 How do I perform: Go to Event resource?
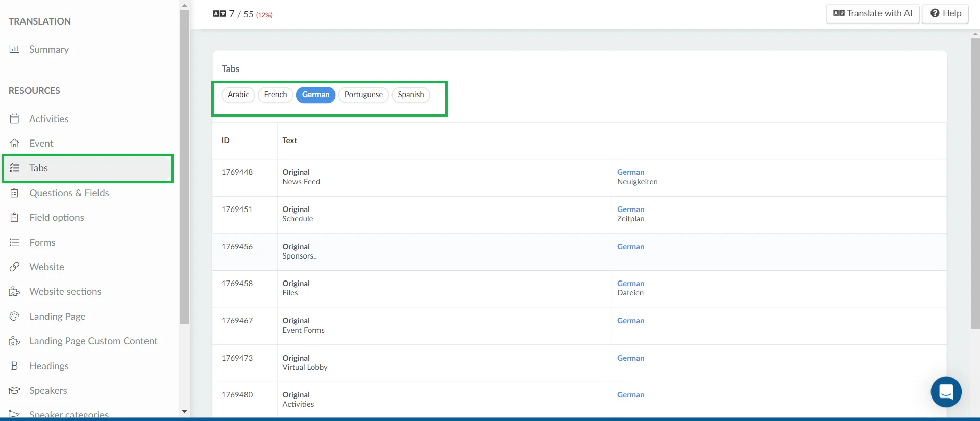click(x=41, y=143)
